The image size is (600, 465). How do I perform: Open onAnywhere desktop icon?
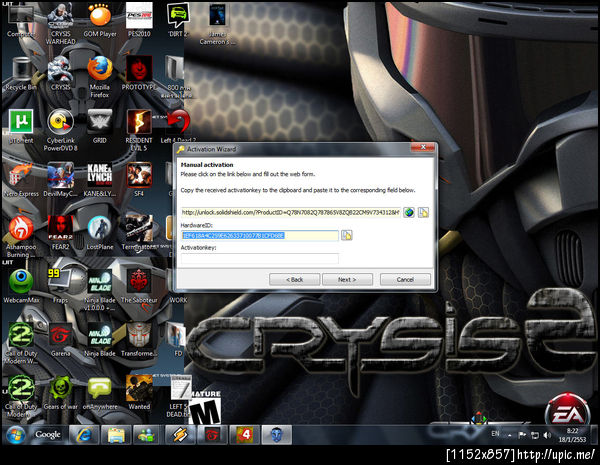point(100,393)
